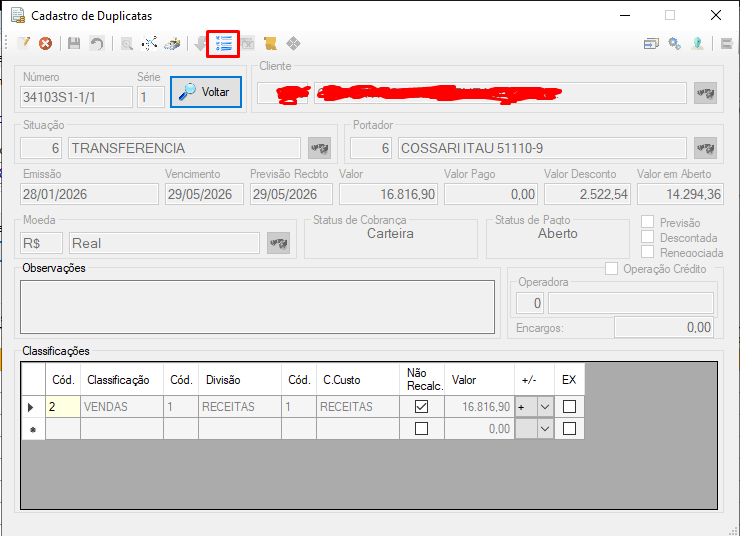The image size is (740, 536).
Task: Click the user profile toolbar icon
Action: click(698, 44)
